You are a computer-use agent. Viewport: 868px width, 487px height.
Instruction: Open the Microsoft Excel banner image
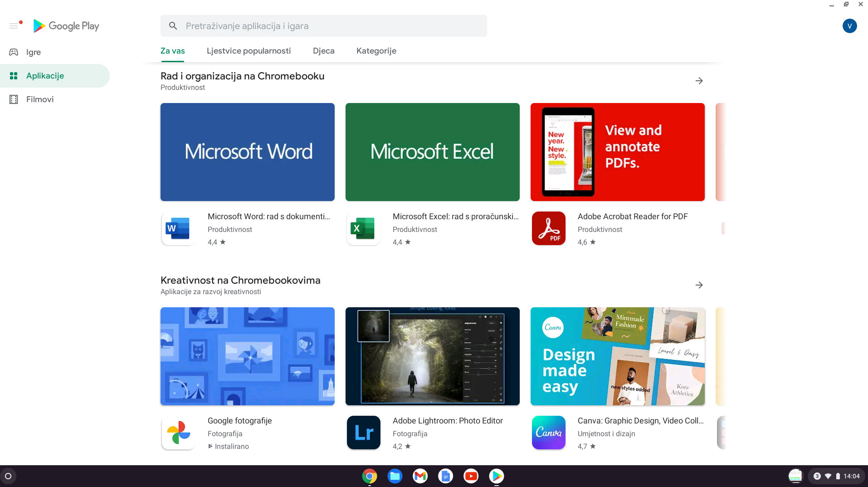tap(433, 152)
